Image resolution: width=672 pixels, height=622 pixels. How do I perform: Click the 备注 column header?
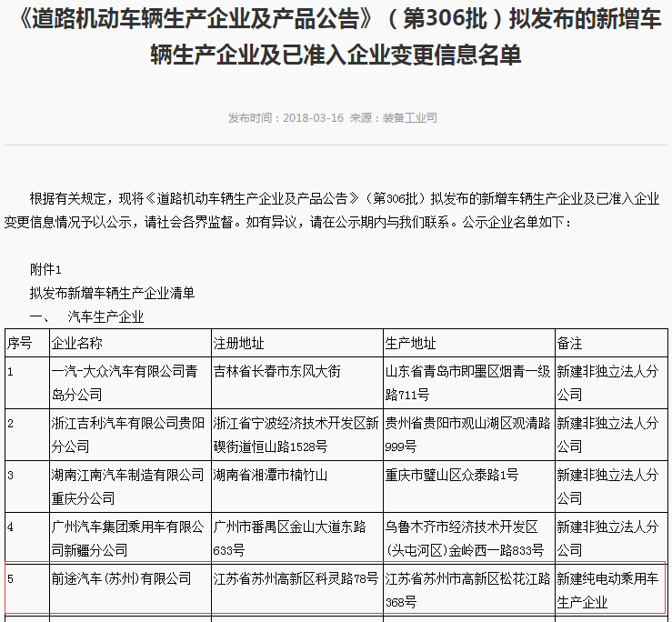pyautogui.click(x=612, y=343)
